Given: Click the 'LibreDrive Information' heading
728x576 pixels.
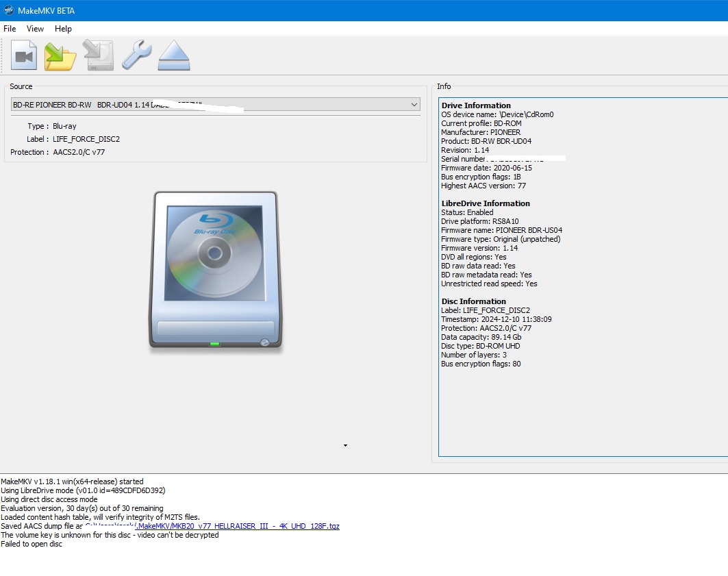Looking at the screenshot, I should (486, 203).
